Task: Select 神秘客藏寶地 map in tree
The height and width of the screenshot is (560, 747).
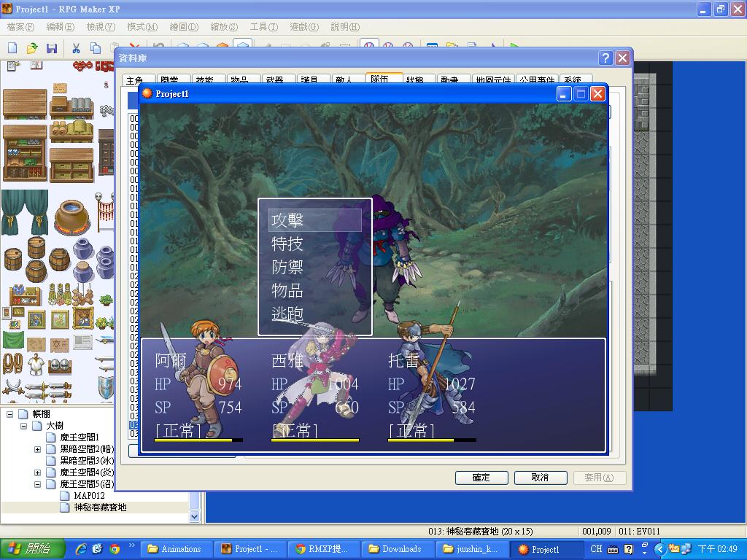Action: (101, 507)
